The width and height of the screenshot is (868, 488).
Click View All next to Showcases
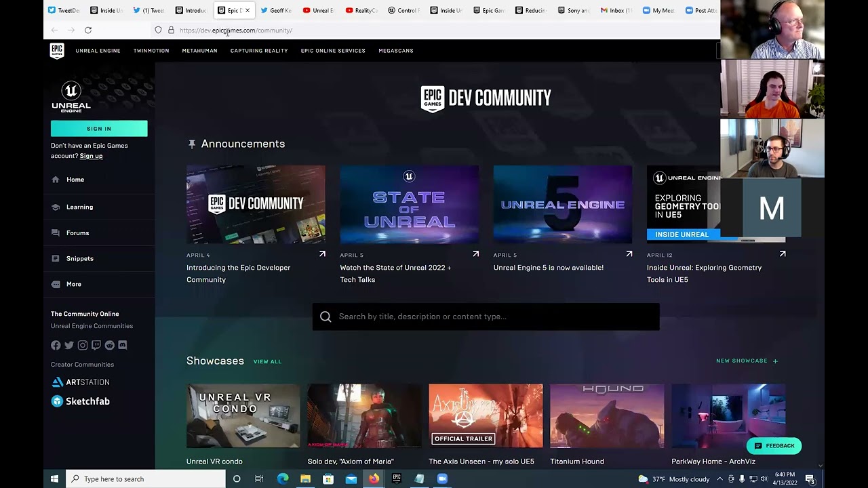coord(267,361)
